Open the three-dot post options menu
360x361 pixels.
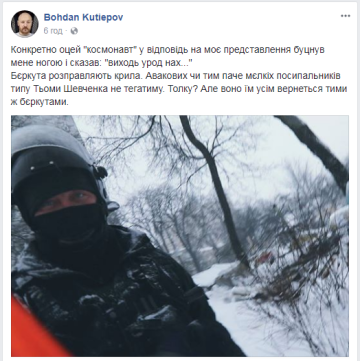345,16
